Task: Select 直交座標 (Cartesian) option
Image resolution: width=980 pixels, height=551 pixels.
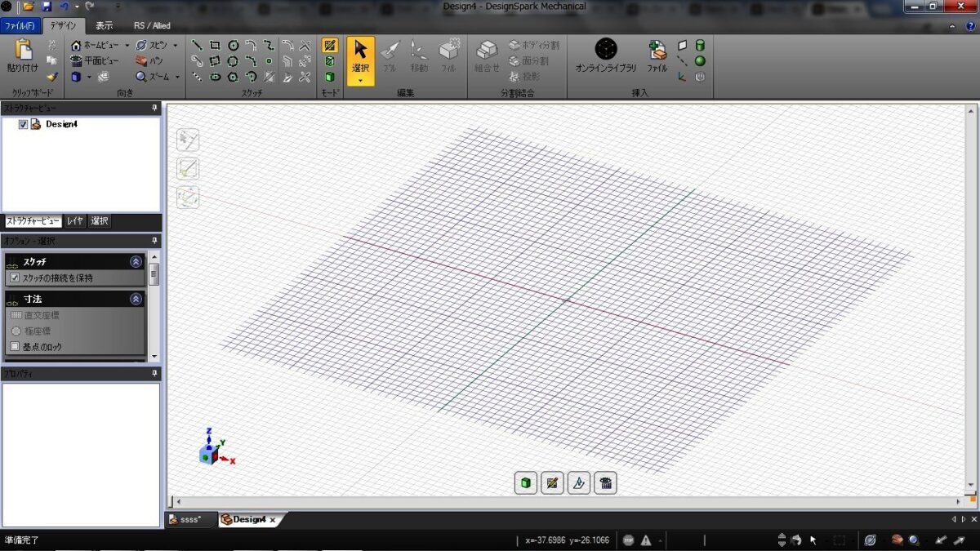Action: click(x=34, y=315)
